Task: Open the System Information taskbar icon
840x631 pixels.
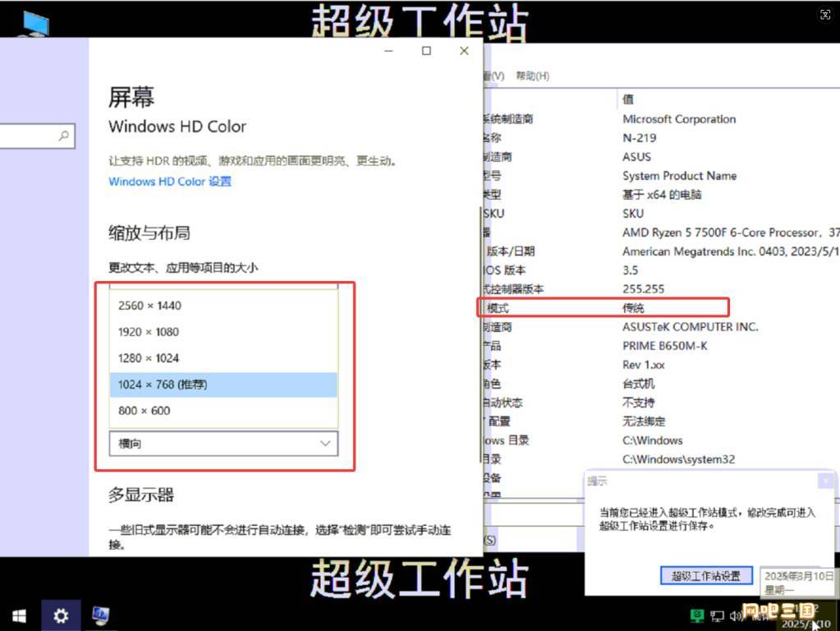Action: click(x=100, y=615)
